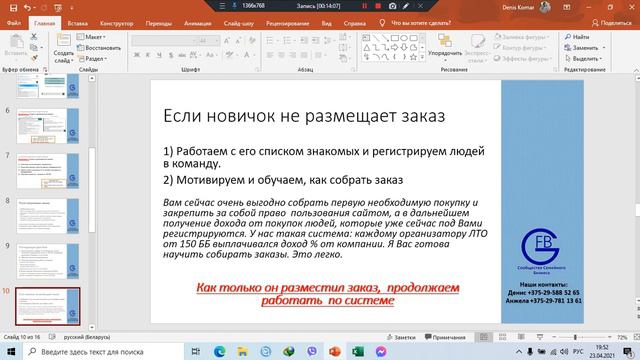Switch to Reading view in the status bar
This screenshot has height=360, width=640.
(x=521, y=337)
